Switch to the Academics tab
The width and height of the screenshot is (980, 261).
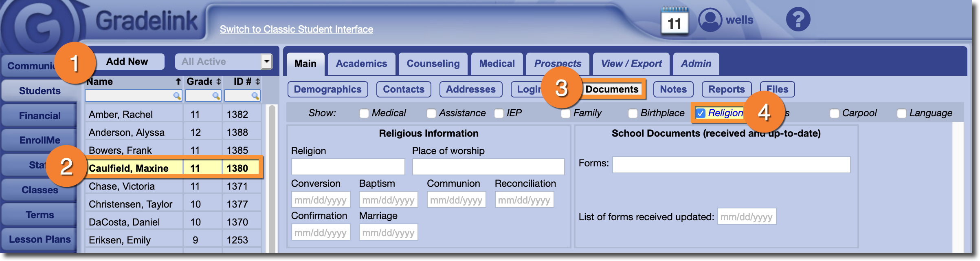pos(361,64)
